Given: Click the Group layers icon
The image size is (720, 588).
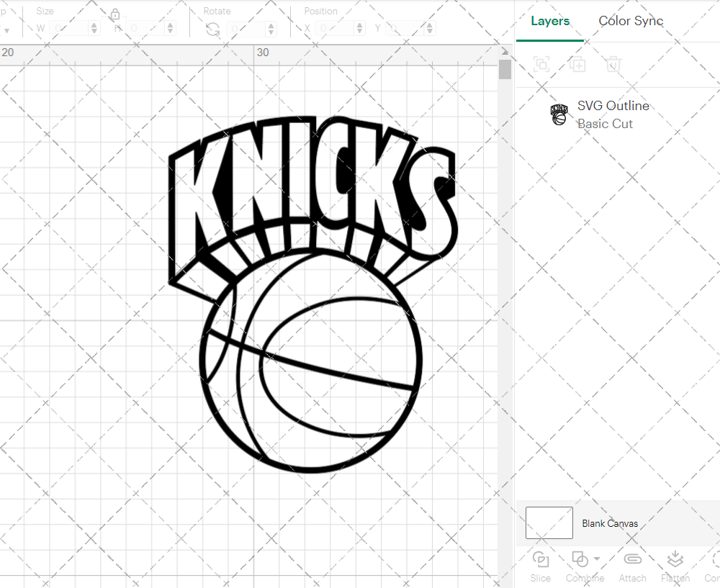Looking at the screenshot, I should [x=541, y=64].
